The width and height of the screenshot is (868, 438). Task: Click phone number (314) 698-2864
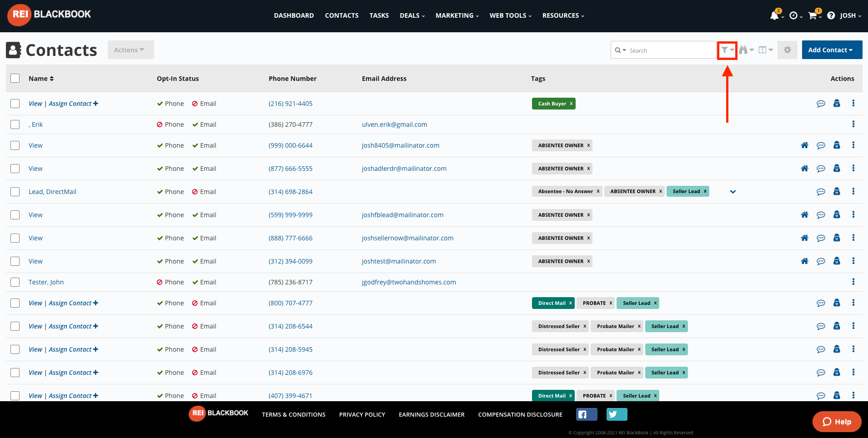point(291,192)
